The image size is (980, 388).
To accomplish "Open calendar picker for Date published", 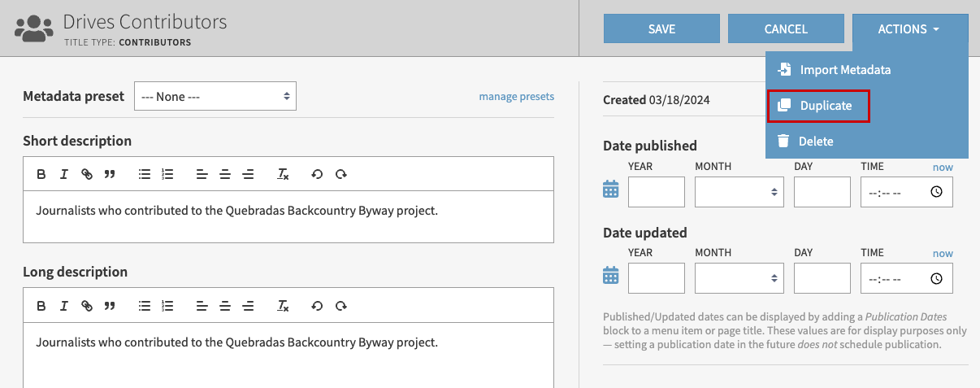I will 611,190.
